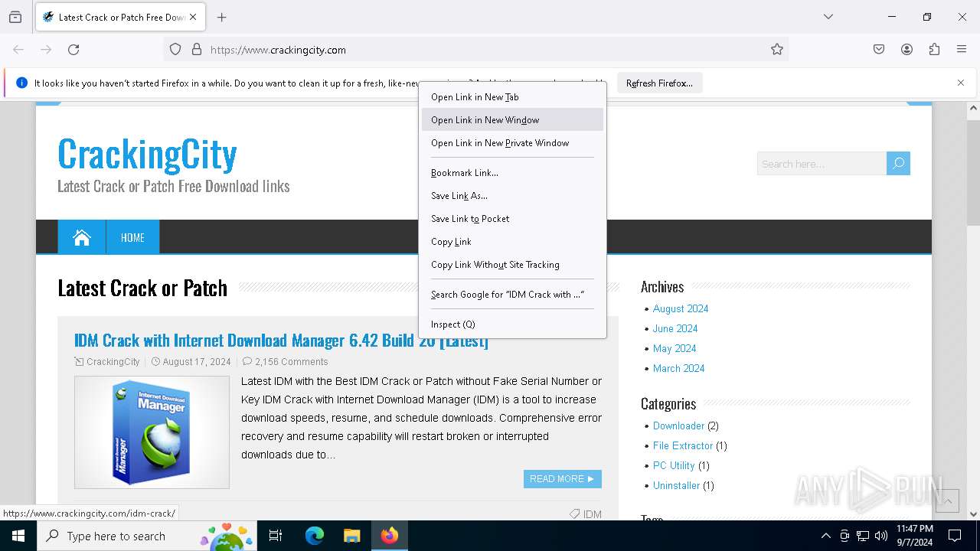Screen dimensions: 980x551
Task: Bookmark this page with star icon
Action: [777, 50]
